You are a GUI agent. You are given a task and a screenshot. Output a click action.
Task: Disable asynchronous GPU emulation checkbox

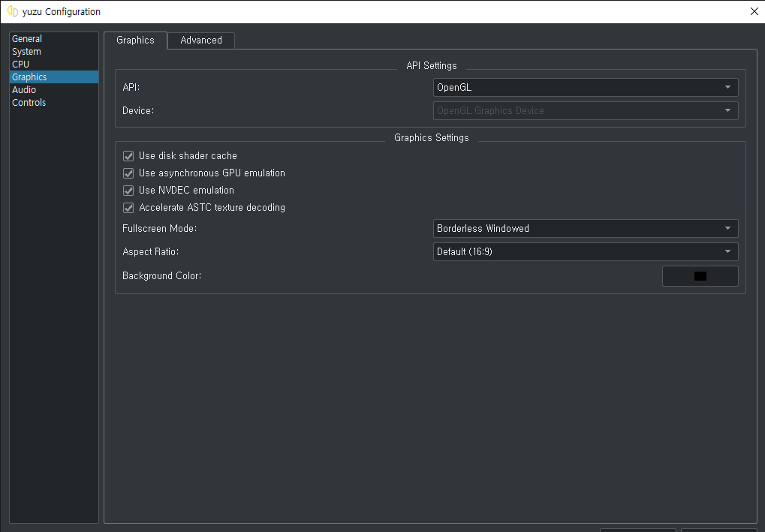[128, 173]
